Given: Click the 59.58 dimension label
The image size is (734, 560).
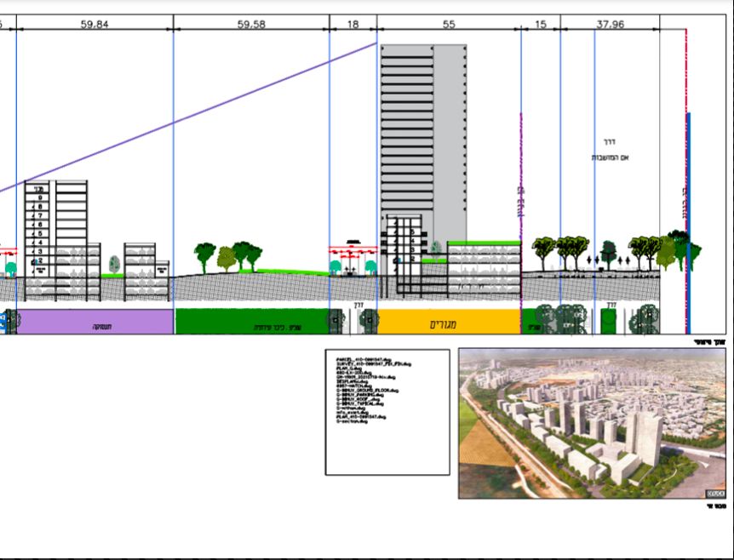Looking at the screenshot, I should [x=251, y=25].
